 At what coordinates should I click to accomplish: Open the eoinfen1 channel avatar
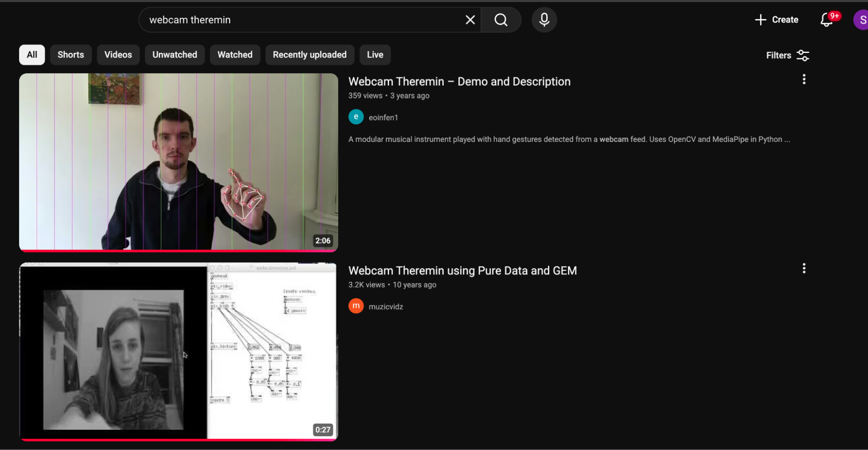[356, 117]
